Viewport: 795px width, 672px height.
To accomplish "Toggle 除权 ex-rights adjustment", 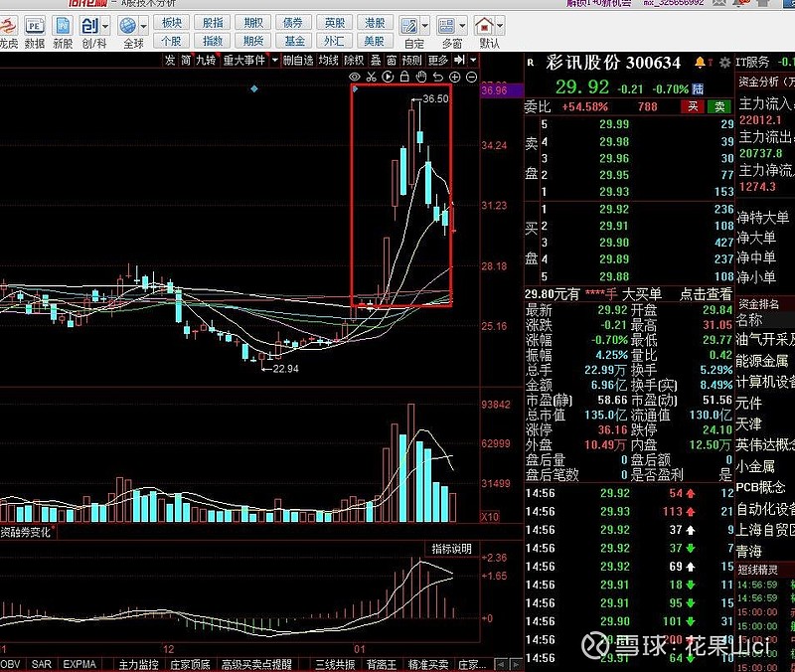I will 354,60.
